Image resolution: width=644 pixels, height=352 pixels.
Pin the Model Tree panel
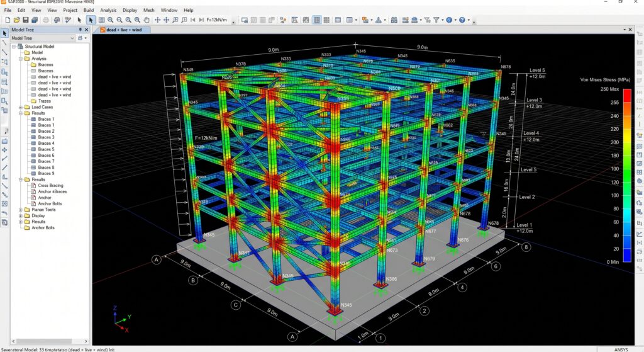(80, 30)
